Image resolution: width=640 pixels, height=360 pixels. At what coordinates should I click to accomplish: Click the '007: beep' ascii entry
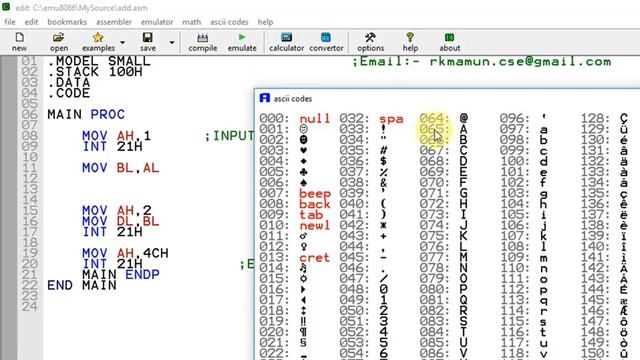pyautogui.click(x=294, y=193)
